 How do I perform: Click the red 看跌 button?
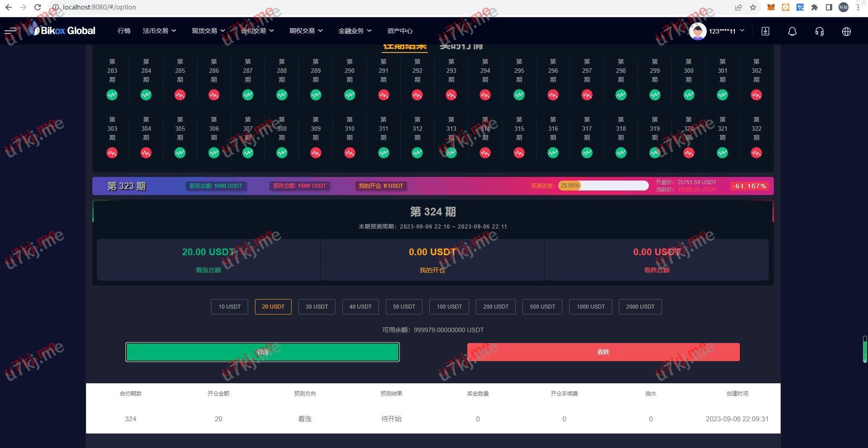(x=603, y=352)
